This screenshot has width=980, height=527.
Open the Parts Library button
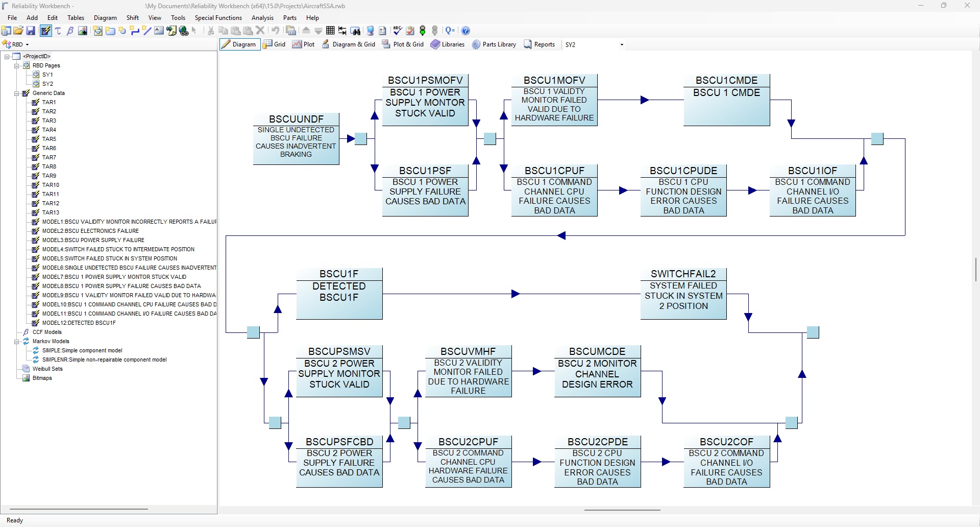494,44
